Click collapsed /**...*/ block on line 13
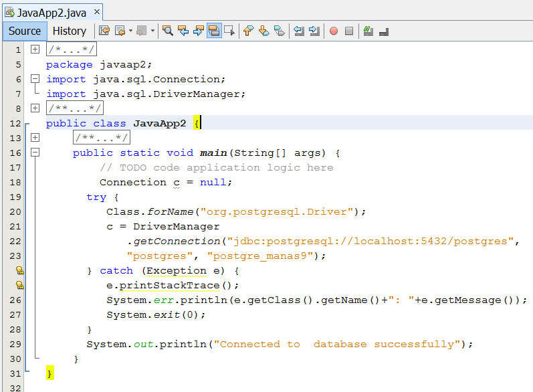 [102, 137]
